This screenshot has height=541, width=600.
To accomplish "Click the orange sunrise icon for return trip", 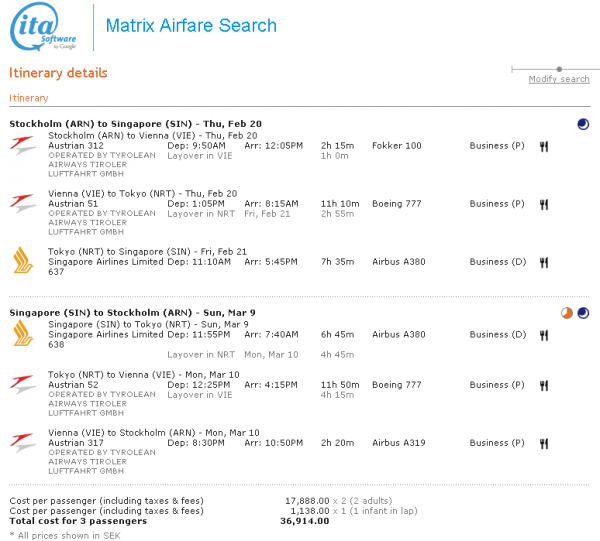I will pyautogui.click(x=567, y=313).
